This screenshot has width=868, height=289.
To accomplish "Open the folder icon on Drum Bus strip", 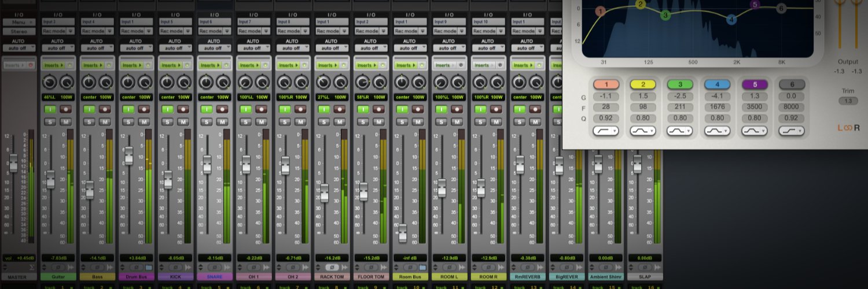I will pyautogui.click(x=149, y=268).
